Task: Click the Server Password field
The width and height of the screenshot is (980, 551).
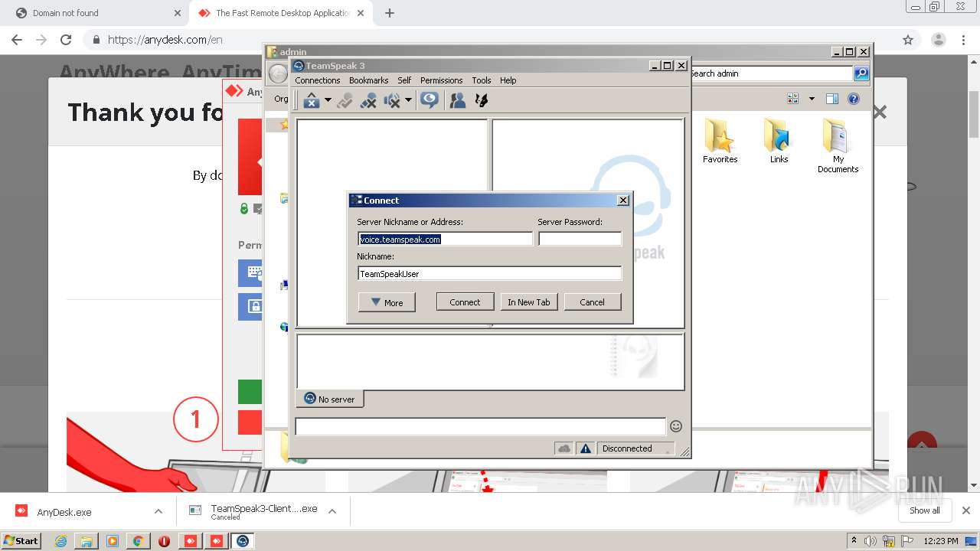Action: (580, 240)
